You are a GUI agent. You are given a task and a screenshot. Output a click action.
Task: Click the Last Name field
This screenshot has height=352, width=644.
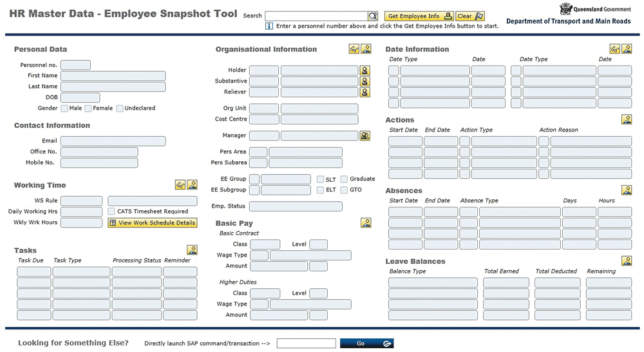[x=113, y=87]
